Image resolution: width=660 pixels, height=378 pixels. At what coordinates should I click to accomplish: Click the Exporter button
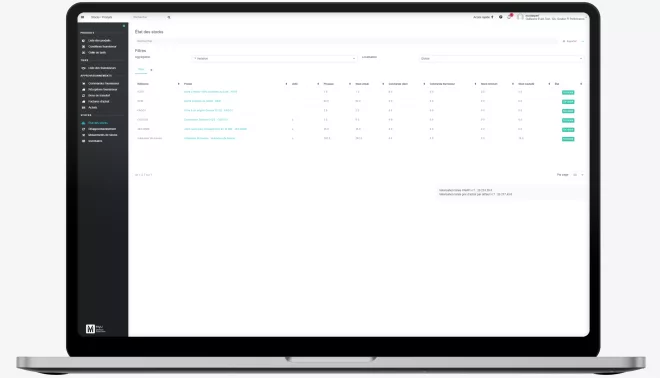(570, 41)
